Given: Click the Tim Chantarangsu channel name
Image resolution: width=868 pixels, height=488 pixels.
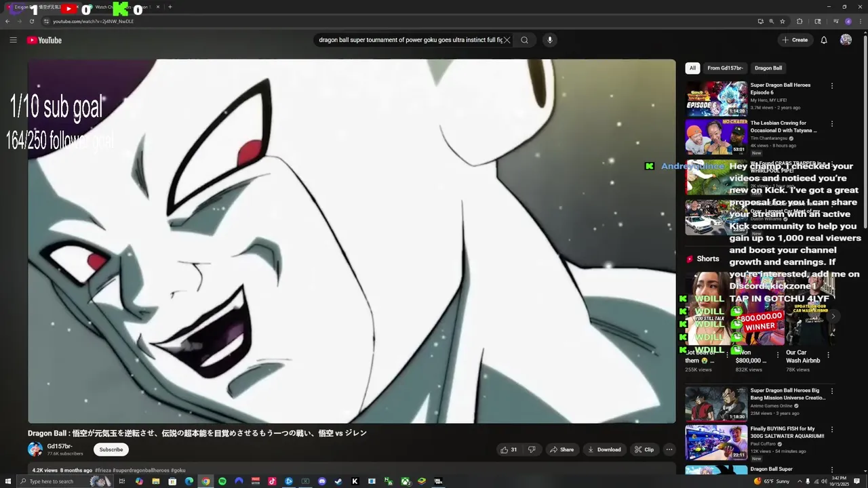Looking at the screenshot, I should coord(770,138).
